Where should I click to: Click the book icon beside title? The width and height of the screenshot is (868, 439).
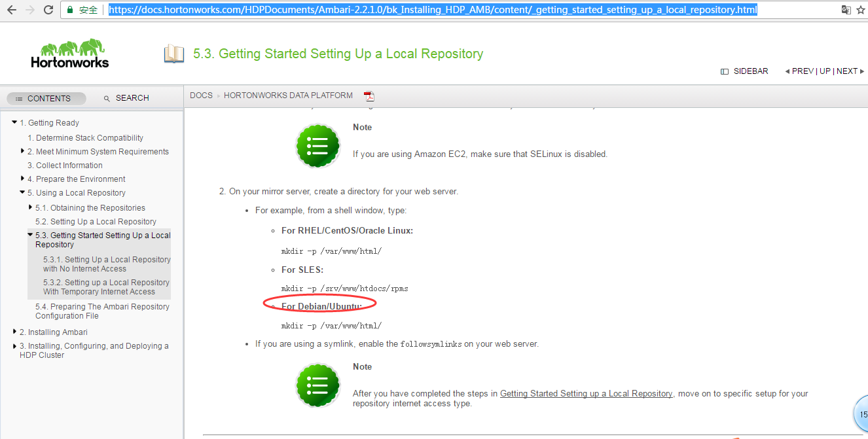(x=173, y=54)
